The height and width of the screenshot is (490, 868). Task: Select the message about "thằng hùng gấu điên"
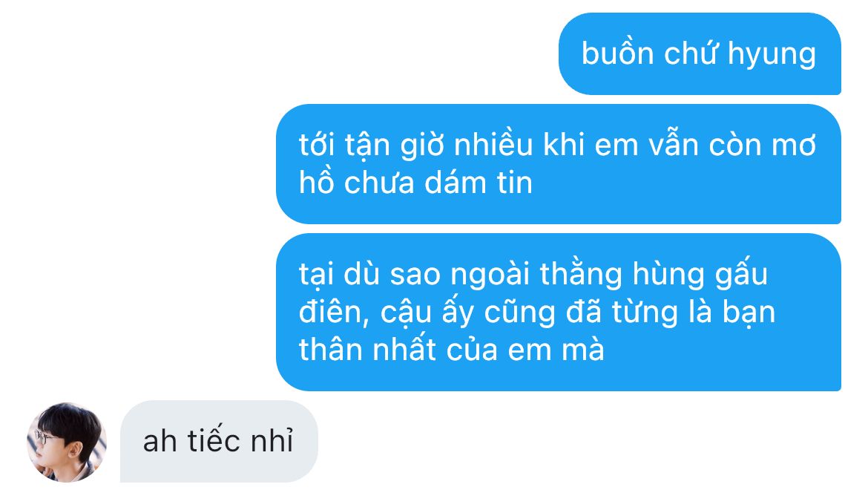[x=559, y=313]
